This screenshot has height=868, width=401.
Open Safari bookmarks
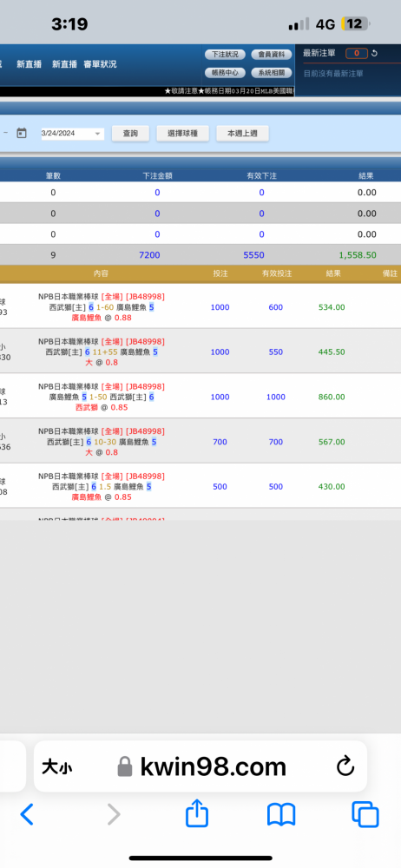[281, 815]
